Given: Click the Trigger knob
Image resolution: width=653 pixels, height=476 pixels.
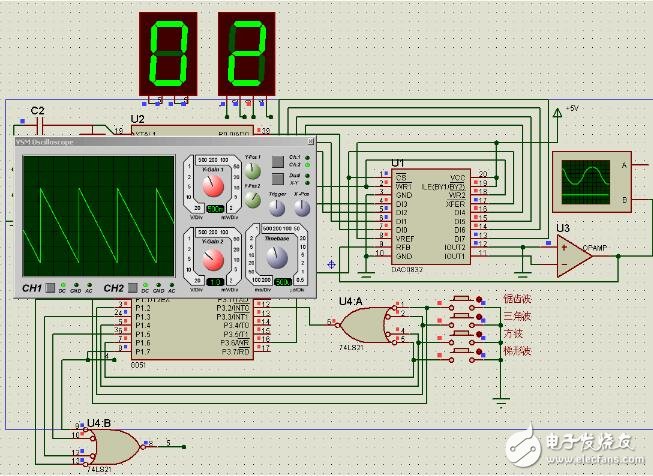Looking at the screenshot, I should pyautogui.click(x=276, y=206).
